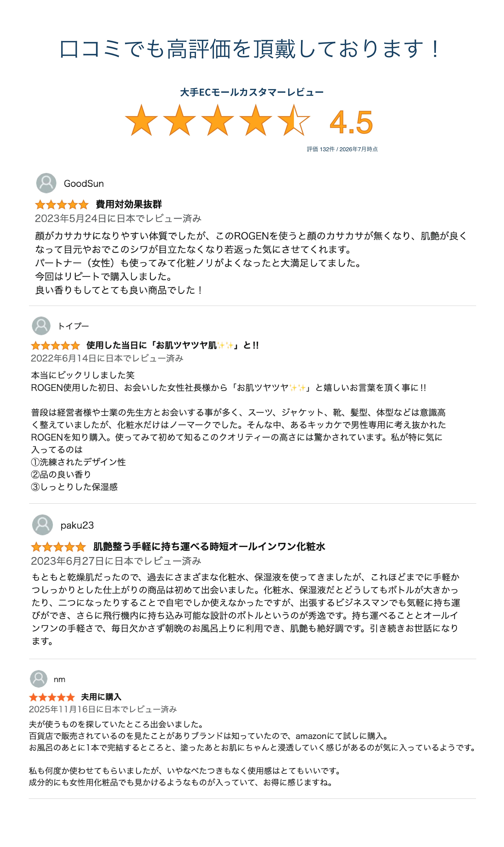
Task: Click the large half-filled fifth star
Action: pyautogui.click(x=293, y=120)
